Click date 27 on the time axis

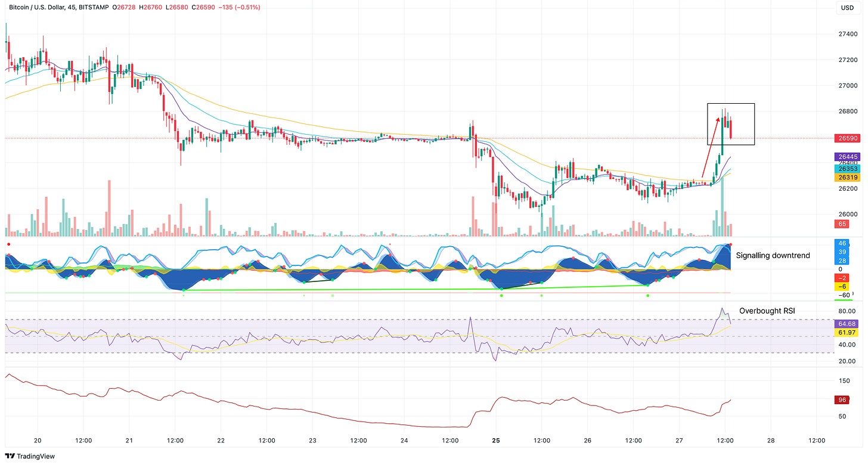pos(680,441)
